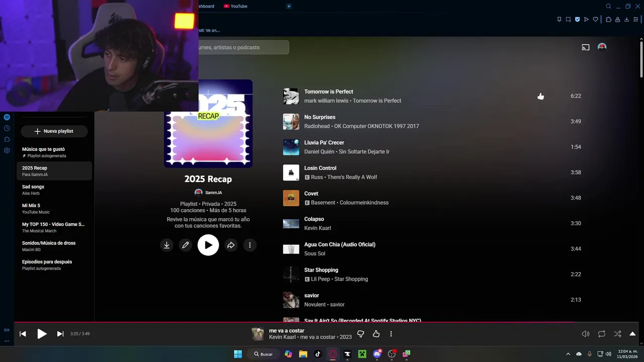The image size is (644, 362).
Task: Download the 2025 Recap playlist
Action: click(x=167, y=245)
